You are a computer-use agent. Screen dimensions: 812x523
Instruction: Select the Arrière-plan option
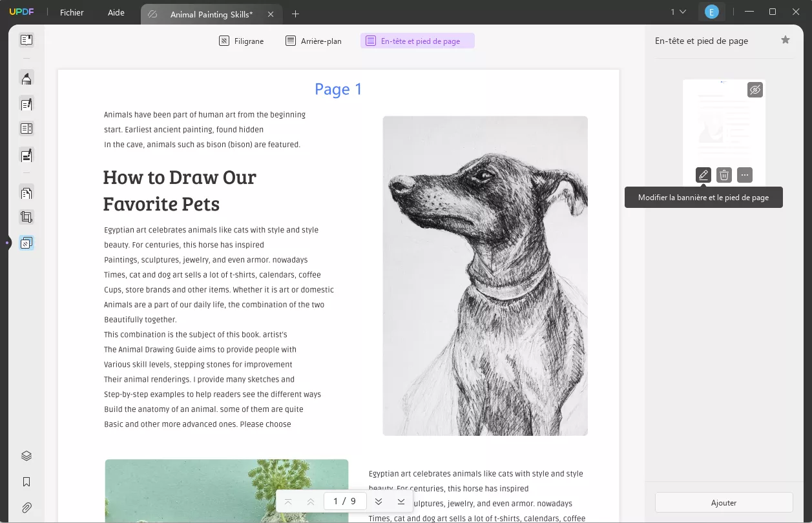tap(313, 41)
